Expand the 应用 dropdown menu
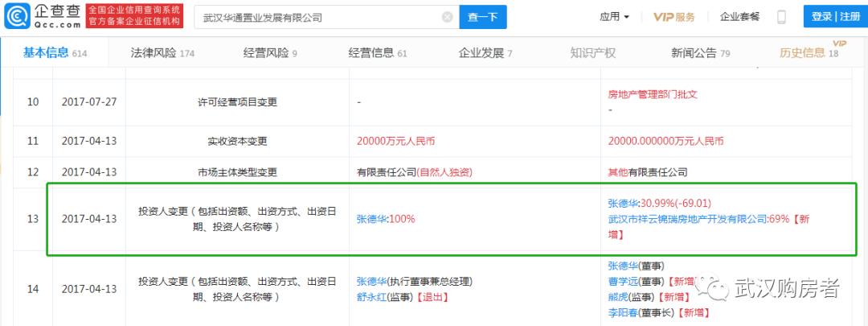 tap(615, 17)
